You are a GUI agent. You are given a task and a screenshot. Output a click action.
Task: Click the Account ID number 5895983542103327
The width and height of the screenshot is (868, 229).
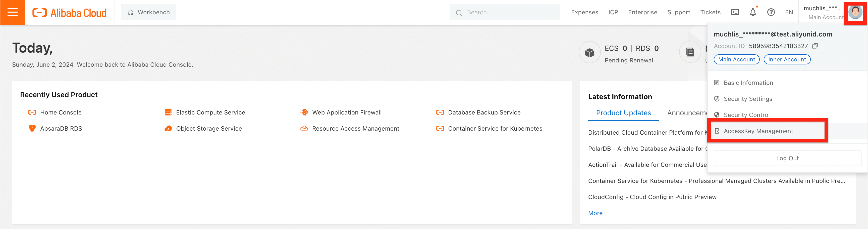[778, 46]
